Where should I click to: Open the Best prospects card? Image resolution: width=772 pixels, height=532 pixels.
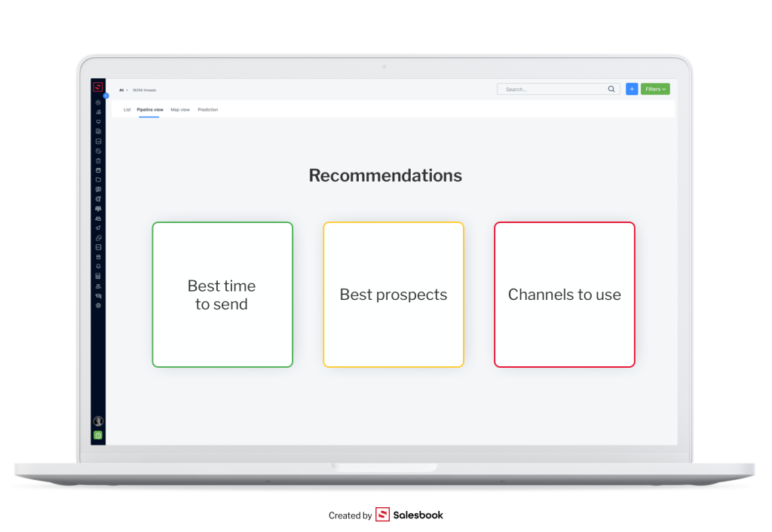pos(394,295)
